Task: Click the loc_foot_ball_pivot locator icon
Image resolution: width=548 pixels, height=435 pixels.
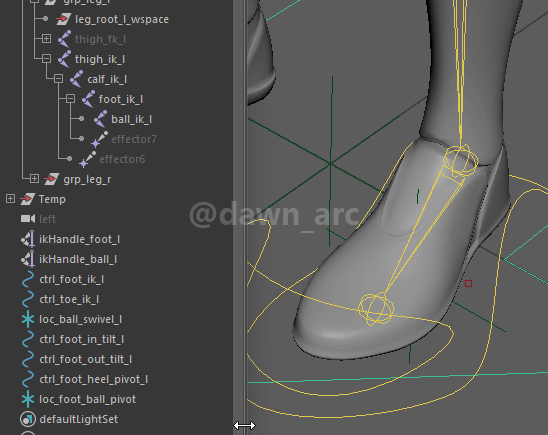Action: [28, 399]
